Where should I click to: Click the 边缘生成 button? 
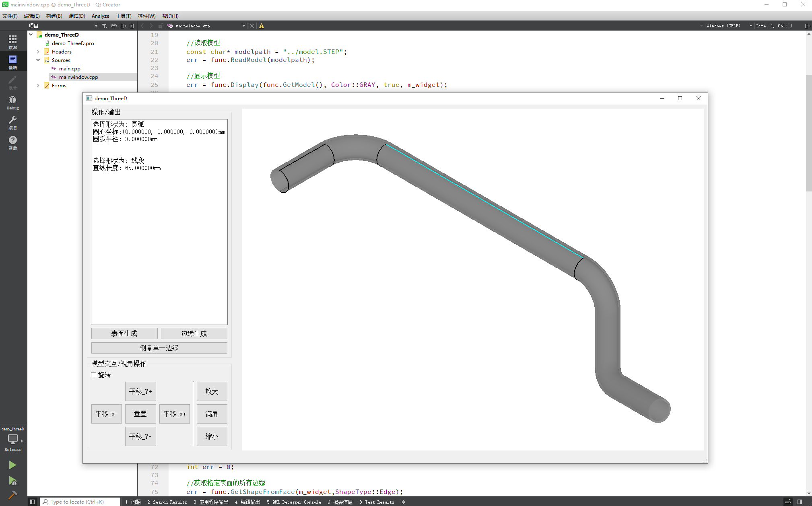[194, 333]
